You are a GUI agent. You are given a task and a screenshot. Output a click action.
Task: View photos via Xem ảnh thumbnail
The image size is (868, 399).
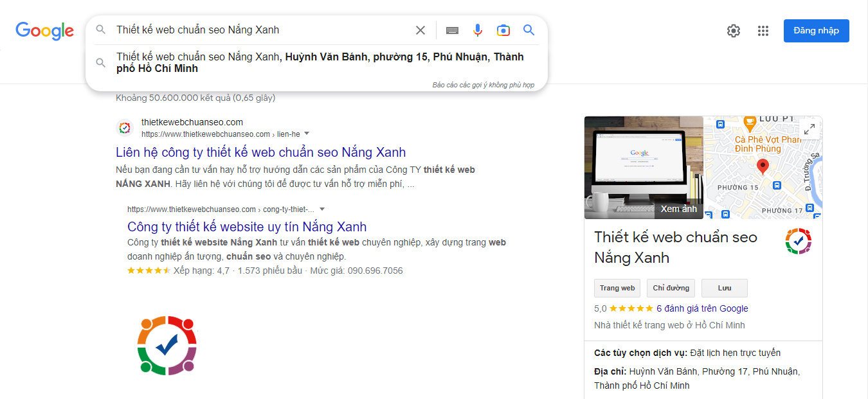point(644,168)
